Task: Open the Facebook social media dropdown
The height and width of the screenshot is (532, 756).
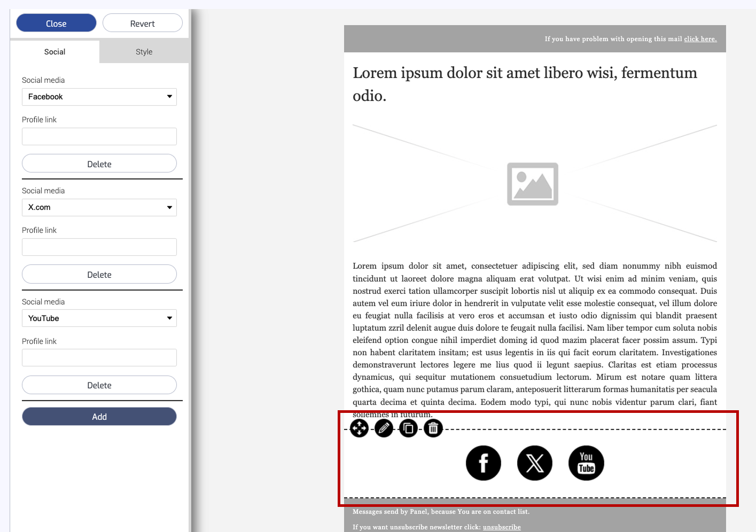Action: tap(99, 97)
